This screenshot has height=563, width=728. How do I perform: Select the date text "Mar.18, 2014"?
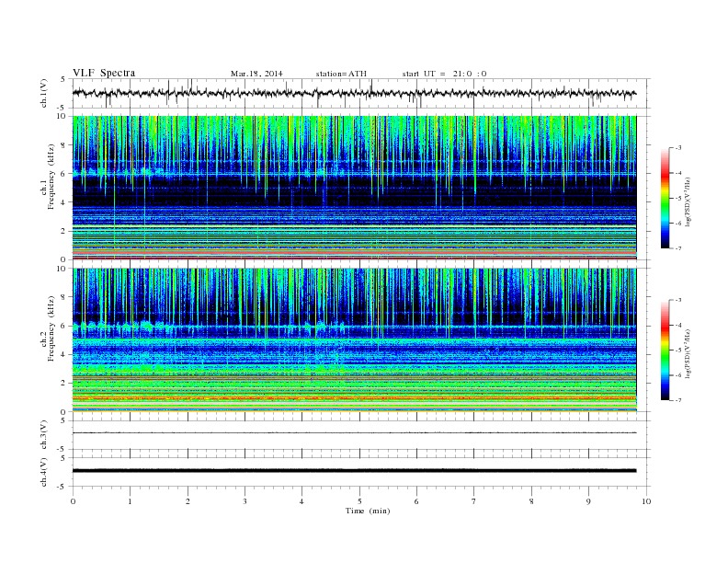(x=256, y=74)
